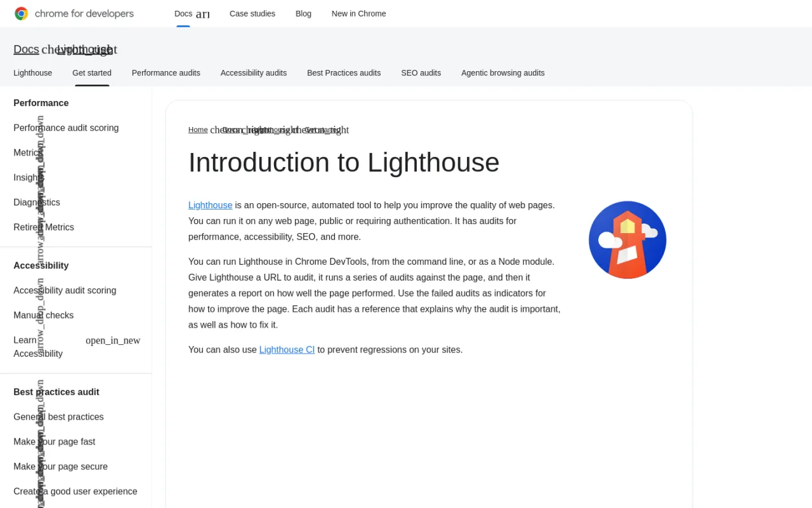Select Make your page secure sidebar item
Image resolution: width=812 pixels, height=508 pixels.
(61, 467)
